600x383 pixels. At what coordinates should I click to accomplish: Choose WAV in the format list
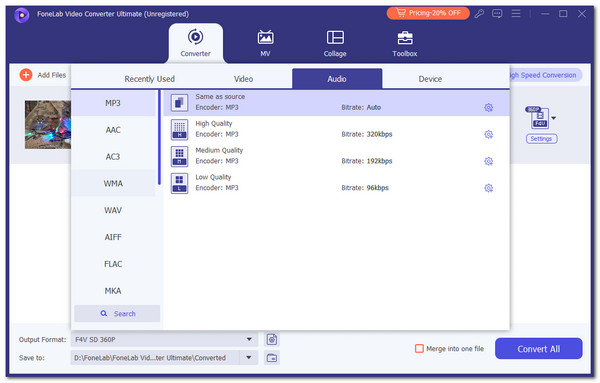click(113, 210)
